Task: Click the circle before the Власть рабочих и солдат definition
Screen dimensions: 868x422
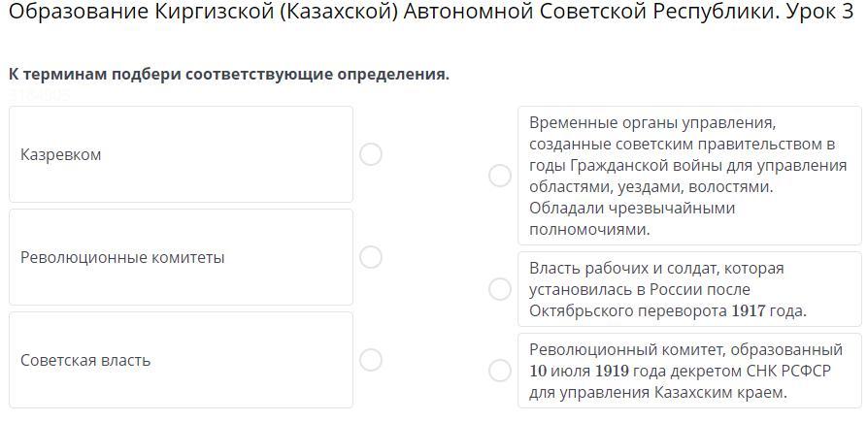Action: pos(500,289)
